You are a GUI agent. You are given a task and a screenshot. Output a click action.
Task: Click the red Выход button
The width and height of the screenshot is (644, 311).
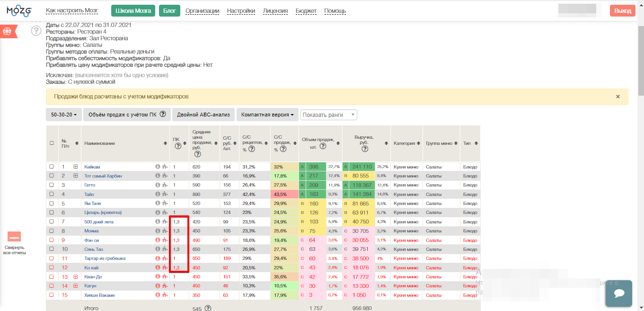click(622, 11)
